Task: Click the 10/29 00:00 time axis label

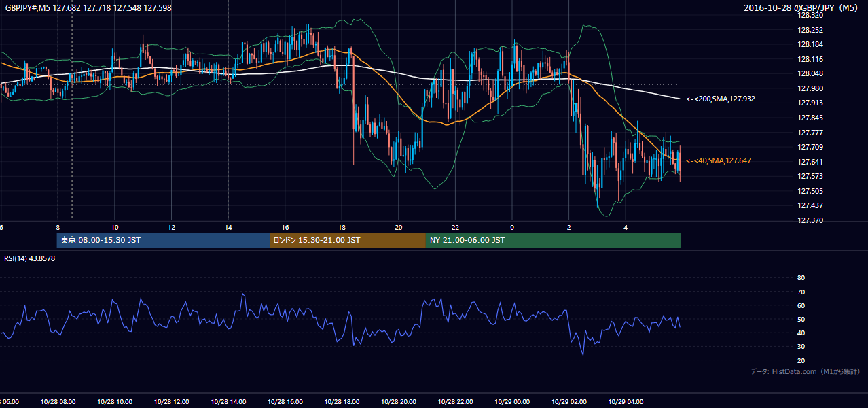Action: coord(512,402)
